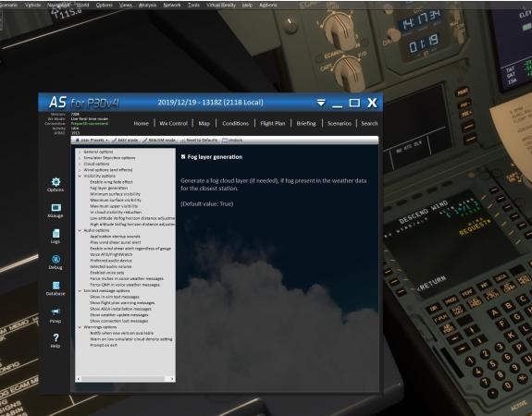
Task: Expand the Cloud options tree node
Action: [80, 165]
